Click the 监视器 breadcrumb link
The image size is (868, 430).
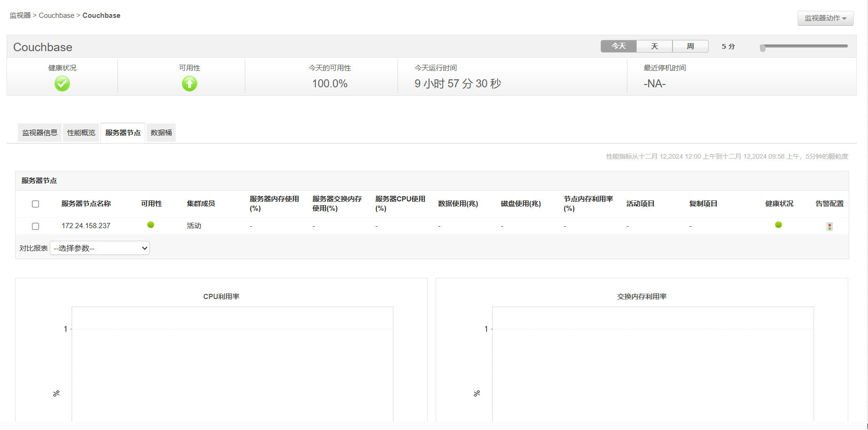pyautogui.click(x=20, y=15)
